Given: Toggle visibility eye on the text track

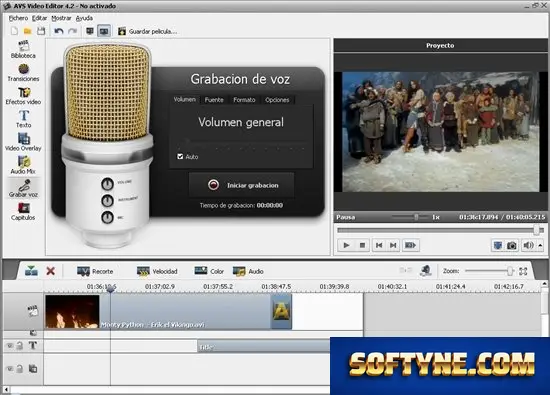Looking at the screenshot, I should tap(10, 346).
